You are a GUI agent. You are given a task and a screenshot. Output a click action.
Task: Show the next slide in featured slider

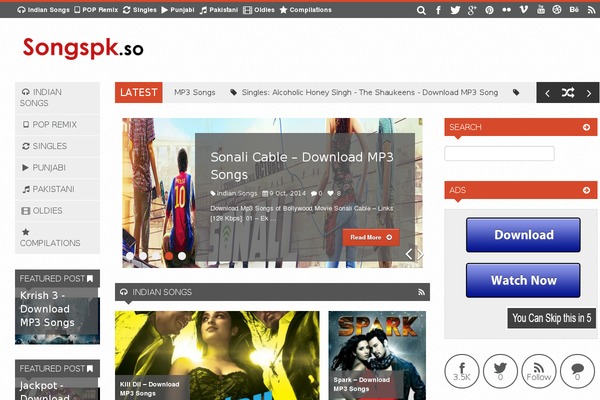point(420,254)
